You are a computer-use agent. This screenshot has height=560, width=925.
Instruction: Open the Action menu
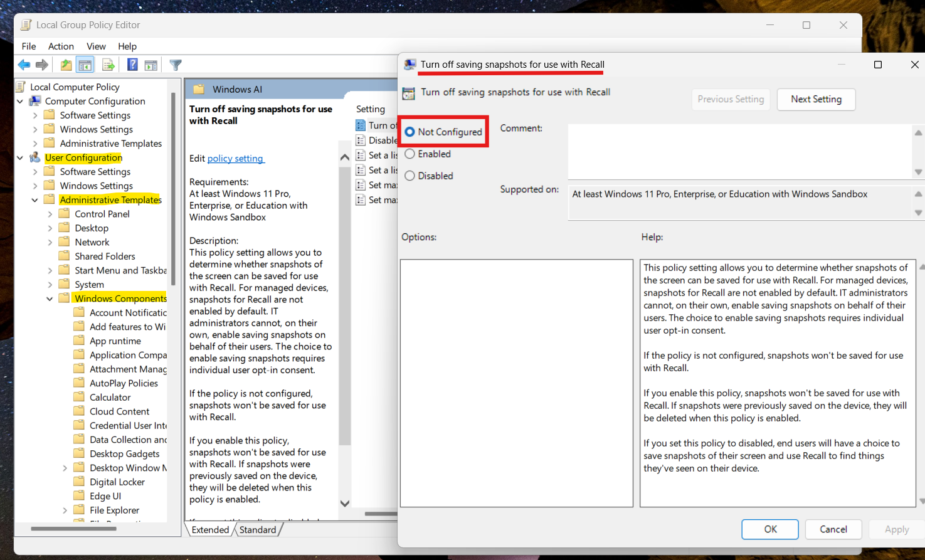coord(61,46)
